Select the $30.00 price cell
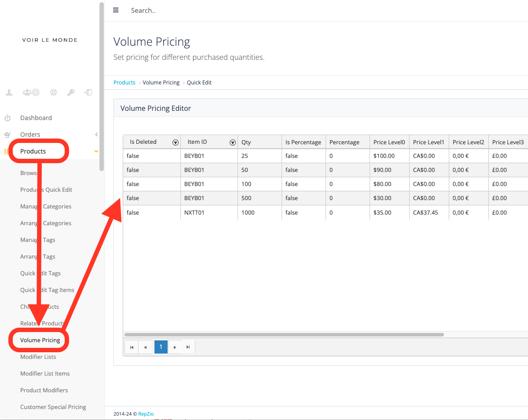The image size is (528, 420). [389, 198]
